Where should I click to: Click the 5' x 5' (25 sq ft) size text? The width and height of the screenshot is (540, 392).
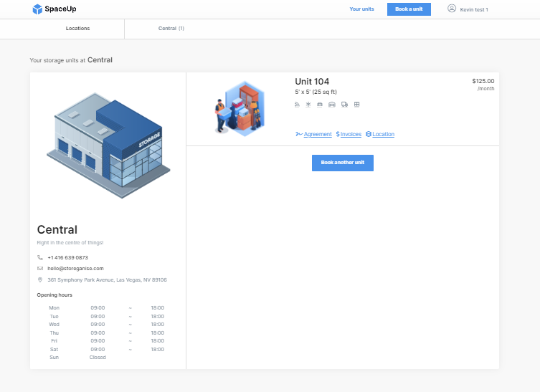coord(316,92)
